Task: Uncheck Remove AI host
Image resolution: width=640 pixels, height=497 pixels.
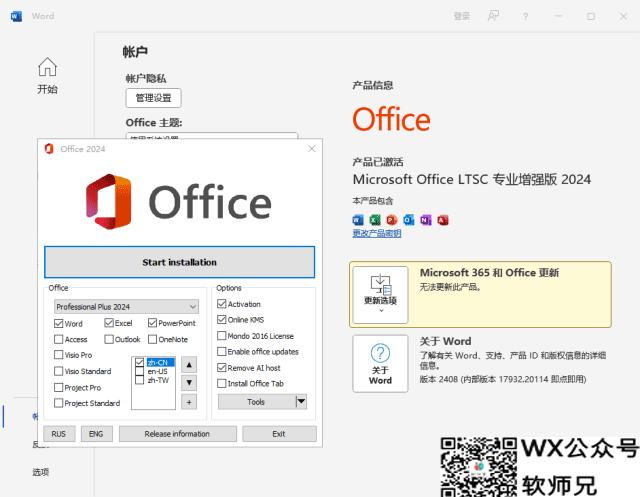Action: pos(222,368)
